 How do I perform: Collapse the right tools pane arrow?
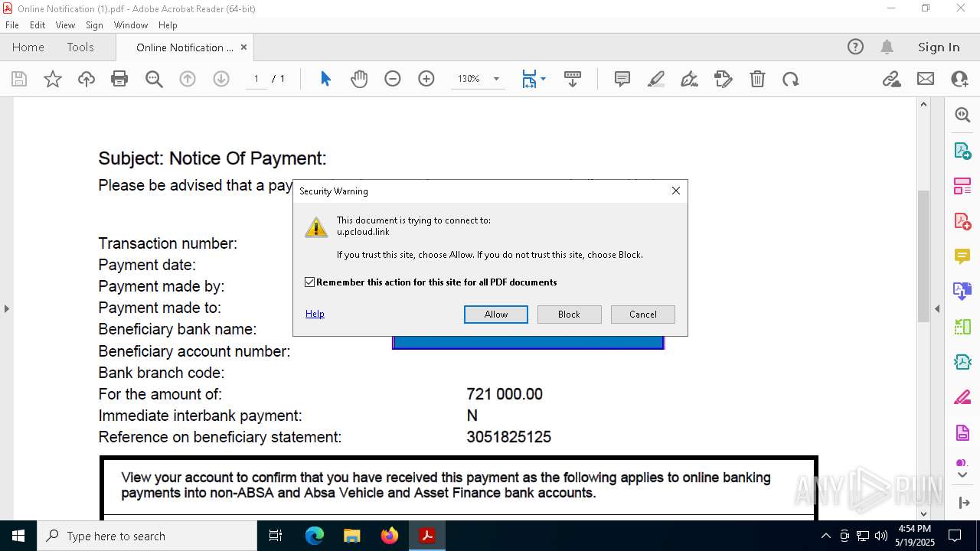click(x=937, y=309)
